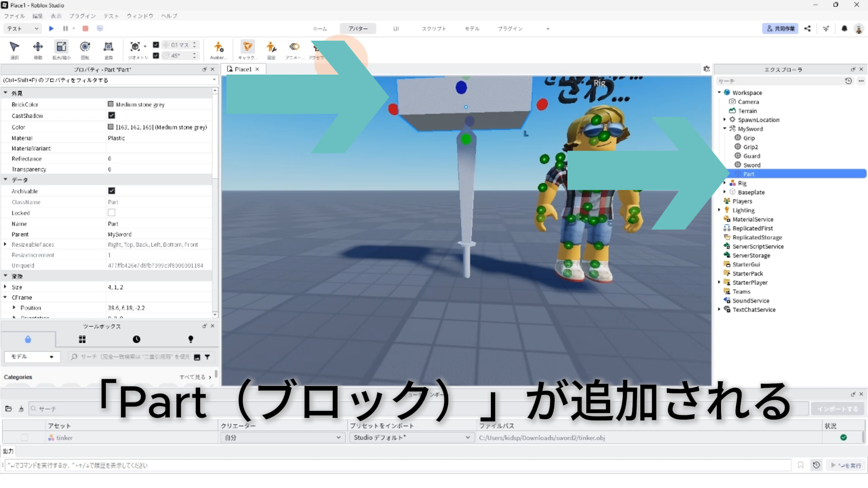Click the 共同作業 collaborate button
Viewport: 868px width, 488px height.
point(780,28)
